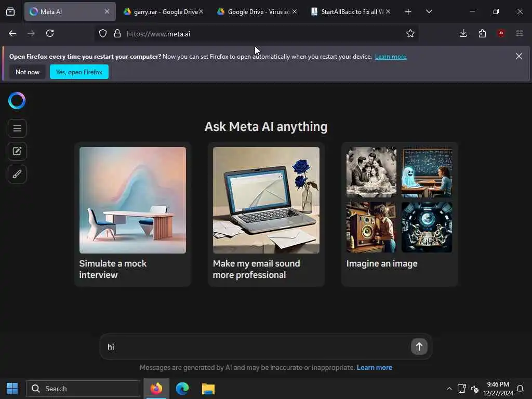This screenshot has height=399, width=532.
Task: Click the family portrait image thumbnail
Action: (x=371, y=172)
